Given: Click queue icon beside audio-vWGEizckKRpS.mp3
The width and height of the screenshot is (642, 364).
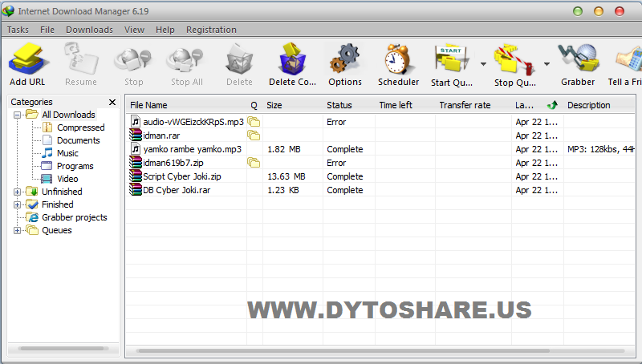Looking at the screenshot, I should pyautogui.click(x=254, y=122).
